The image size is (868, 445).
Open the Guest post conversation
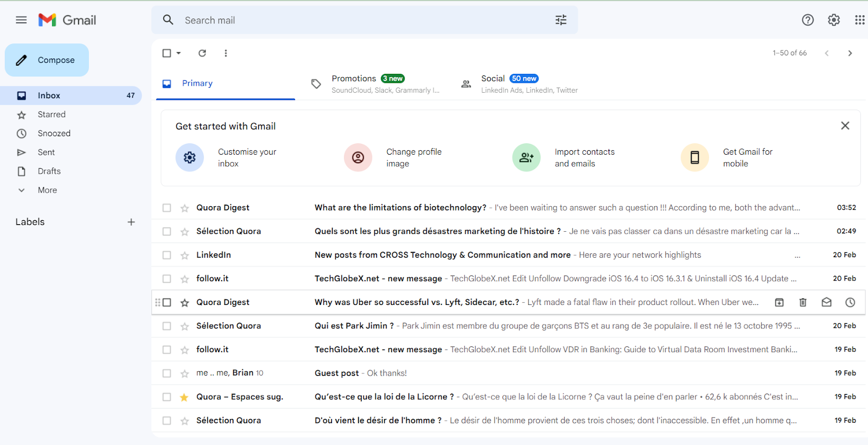[509, 373]
